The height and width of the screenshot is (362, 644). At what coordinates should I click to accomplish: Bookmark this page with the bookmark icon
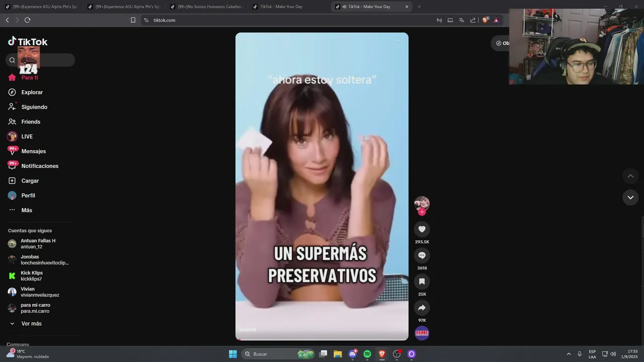point(133,20)
